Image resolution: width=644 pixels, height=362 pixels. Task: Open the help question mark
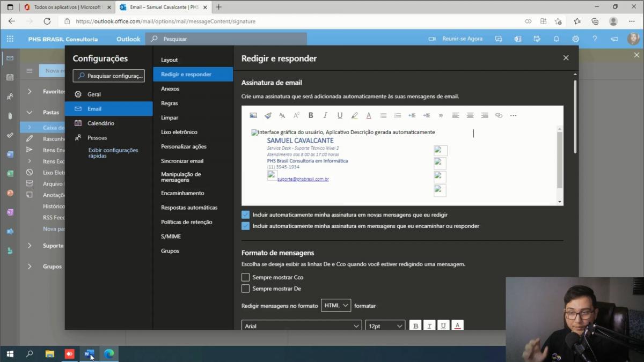click(x=595, y=39)
